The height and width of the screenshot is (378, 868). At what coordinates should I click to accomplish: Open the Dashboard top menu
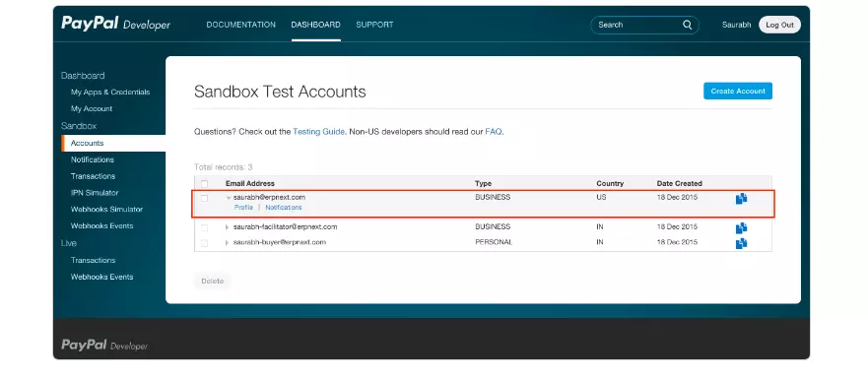pos(315,25)
